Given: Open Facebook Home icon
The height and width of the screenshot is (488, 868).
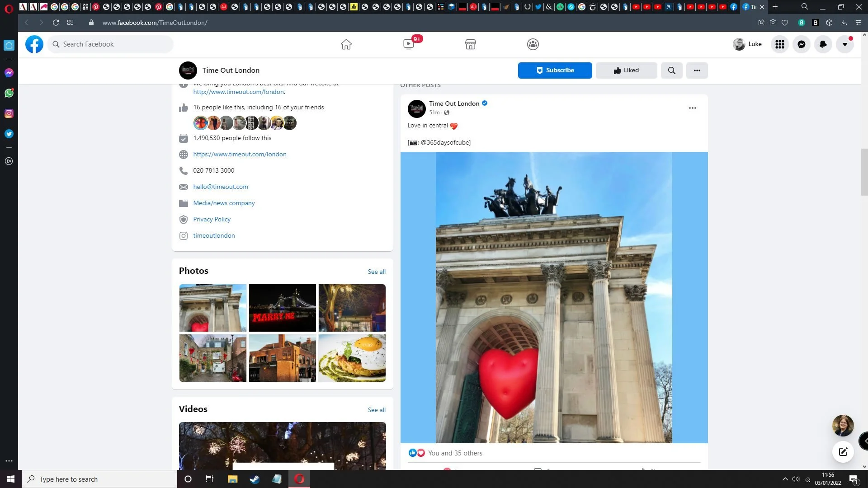Looking at the screenshot, I should coord(346,44).
